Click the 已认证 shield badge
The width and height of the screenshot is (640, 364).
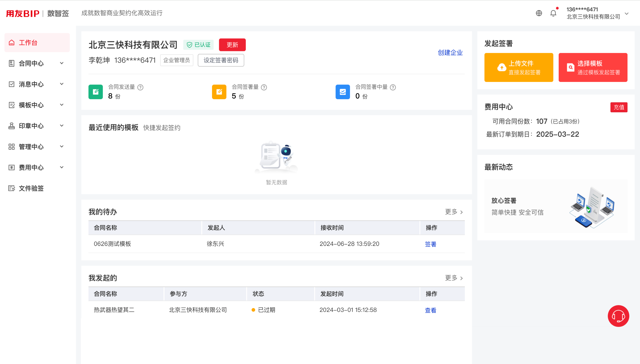198,45
